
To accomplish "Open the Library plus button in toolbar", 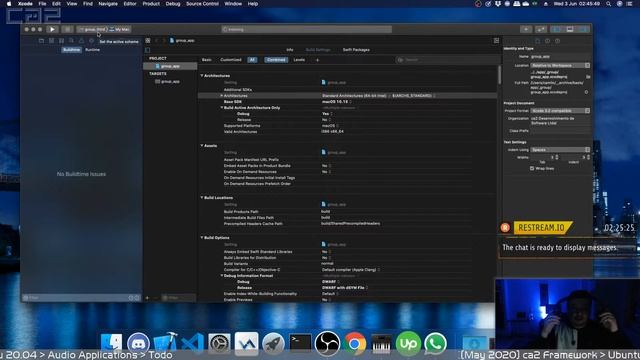I will click(x=526, y=29).
